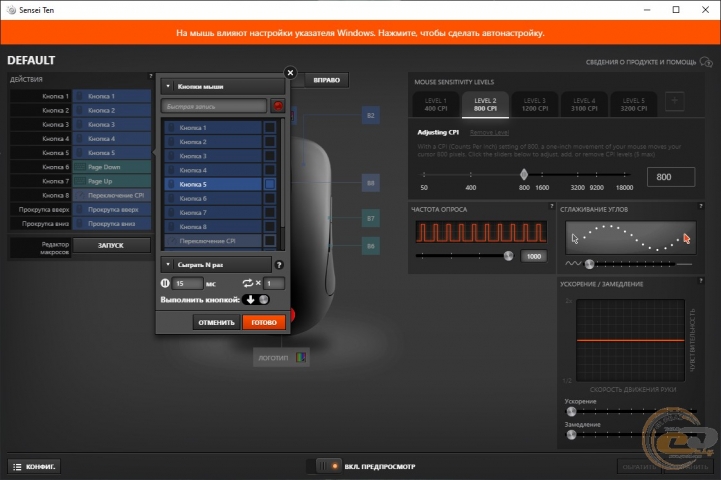Click the ГОТОВО button

[264, 322]
